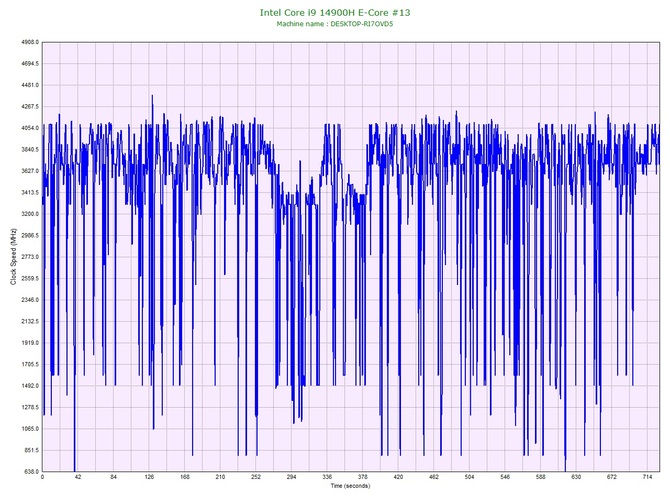The image size is (670, 503).
Task: Click the 1492.0 y-axis value
Action: (30, 385)
